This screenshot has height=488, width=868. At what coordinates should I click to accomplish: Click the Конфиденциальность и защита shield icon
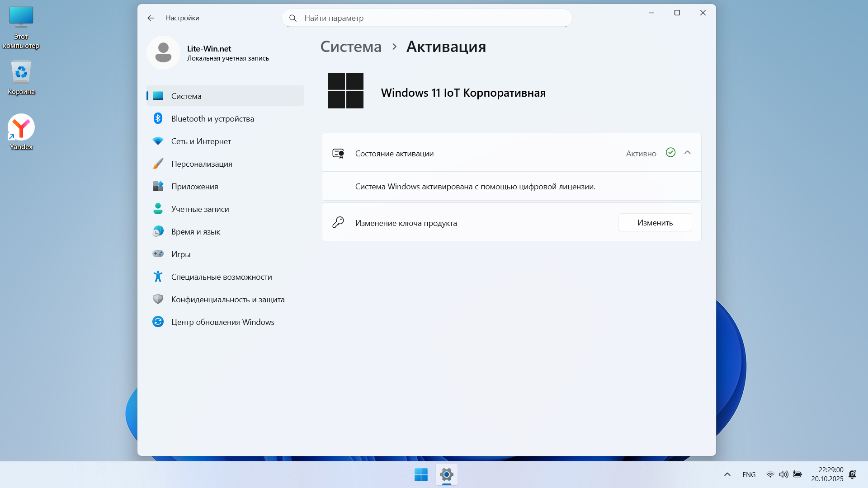pyautogui.click(x=158, y=299)
